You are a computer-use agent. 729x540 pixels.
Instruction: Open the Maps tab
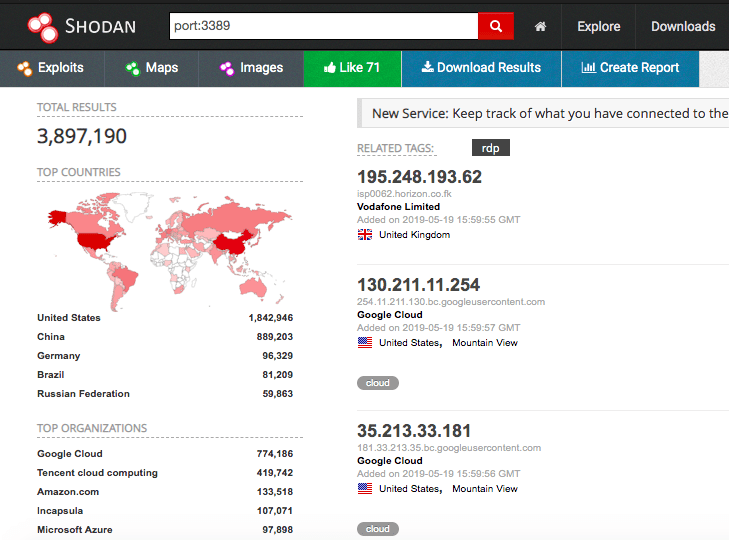152,68
